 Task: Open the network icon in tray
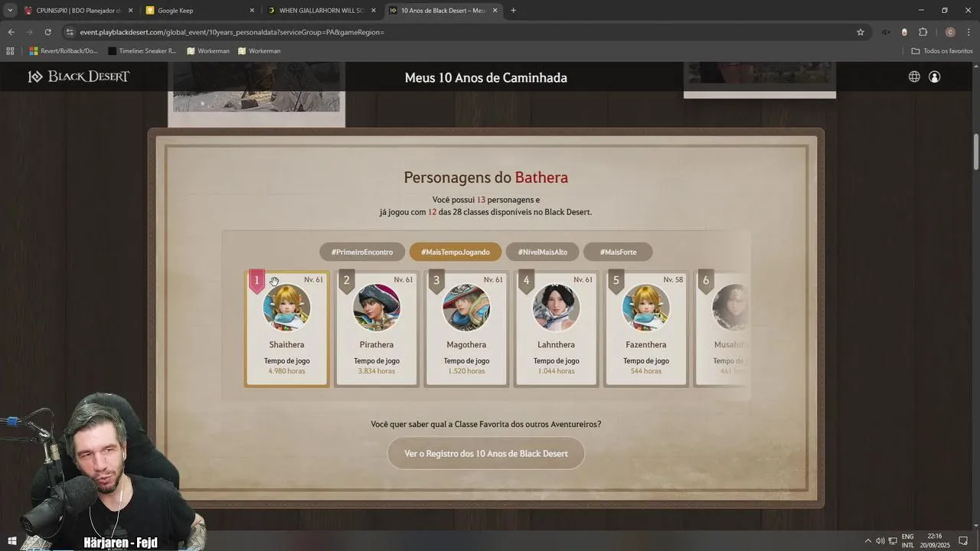tap(892, 540)
